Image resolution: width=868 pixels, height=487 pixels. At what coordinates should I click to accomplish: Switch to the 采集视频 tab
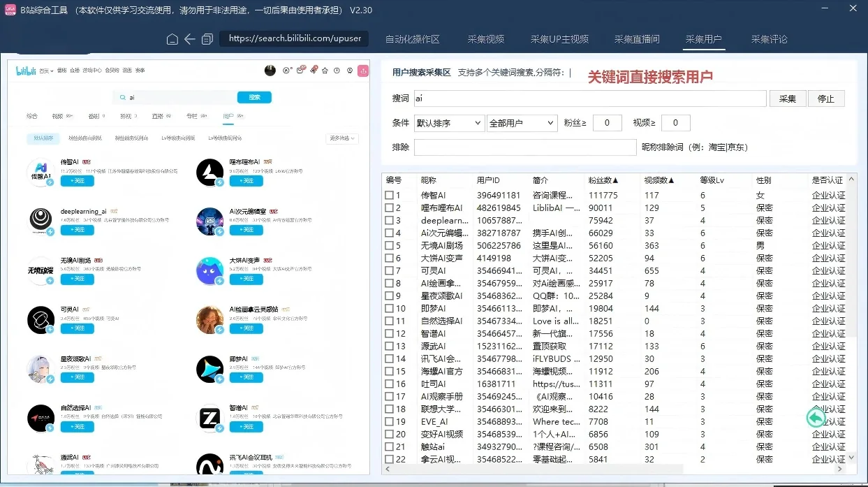(486, 39)
